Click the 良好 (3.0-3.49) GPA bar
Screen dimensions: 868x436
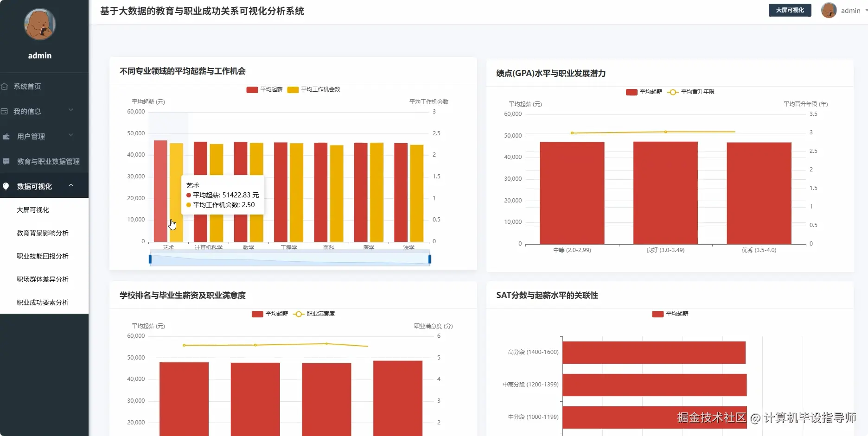pyautogui.click(x=665, y=193)
